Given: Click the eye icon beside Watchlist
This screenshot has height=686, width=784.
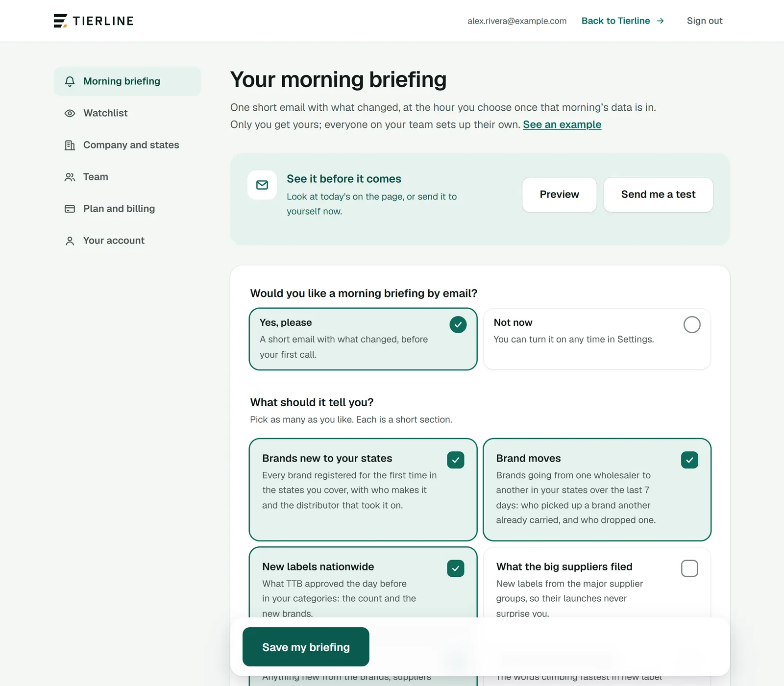Looking at the screenshot, I should coord(70,113).
